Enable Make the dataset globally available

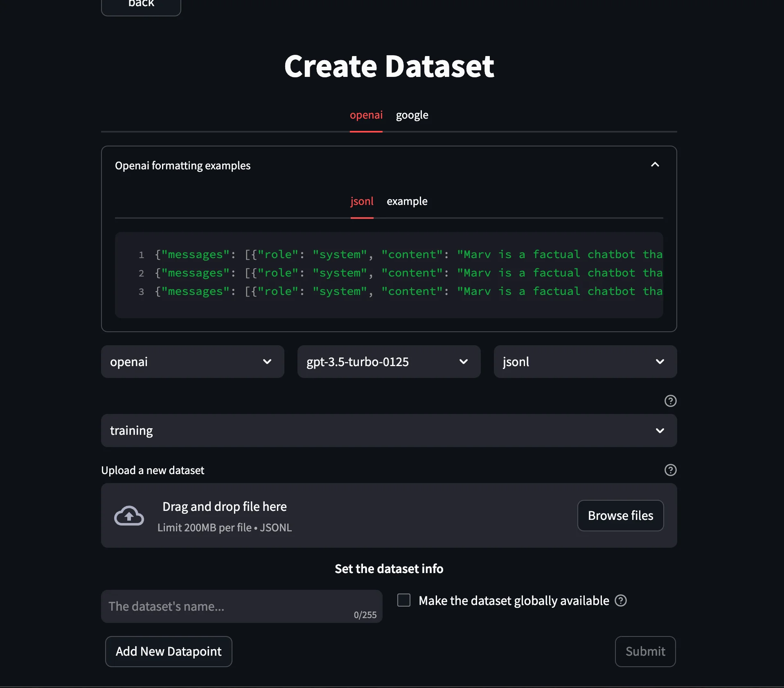tap(403, 600)
